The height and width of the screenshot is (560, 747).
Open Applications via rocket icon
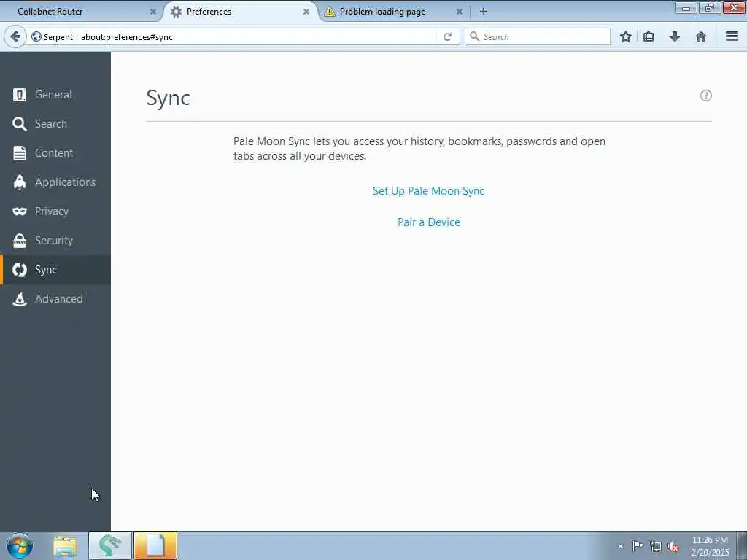point(20,182)
